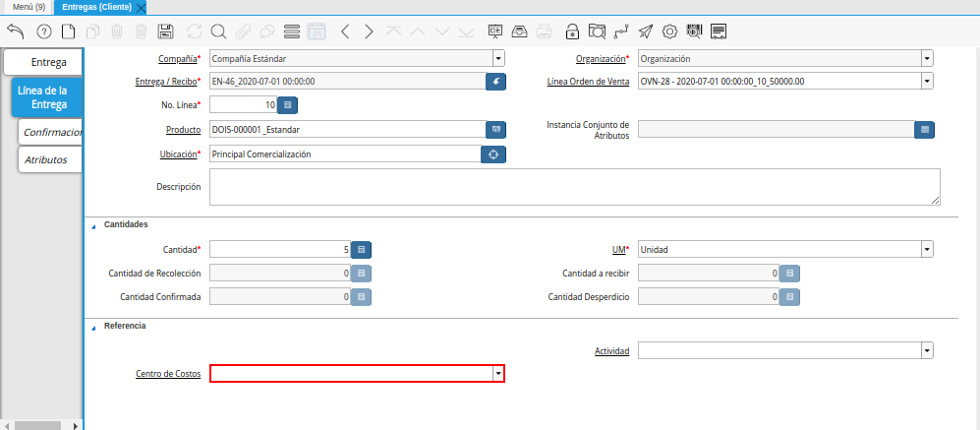Viewport: 980px width, 430px height.
Task: Click the lock record padlock icon
Action: click(x=571, y=31)
